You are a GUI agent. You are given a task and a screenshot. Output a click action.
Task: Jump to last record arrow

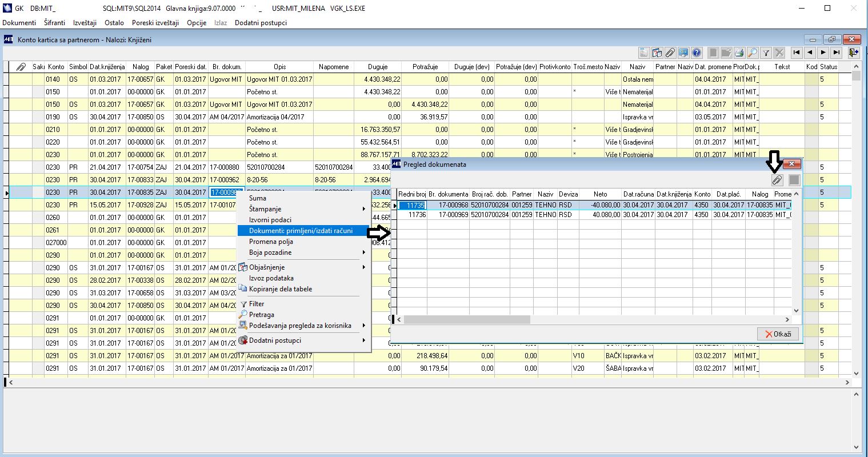837,53
